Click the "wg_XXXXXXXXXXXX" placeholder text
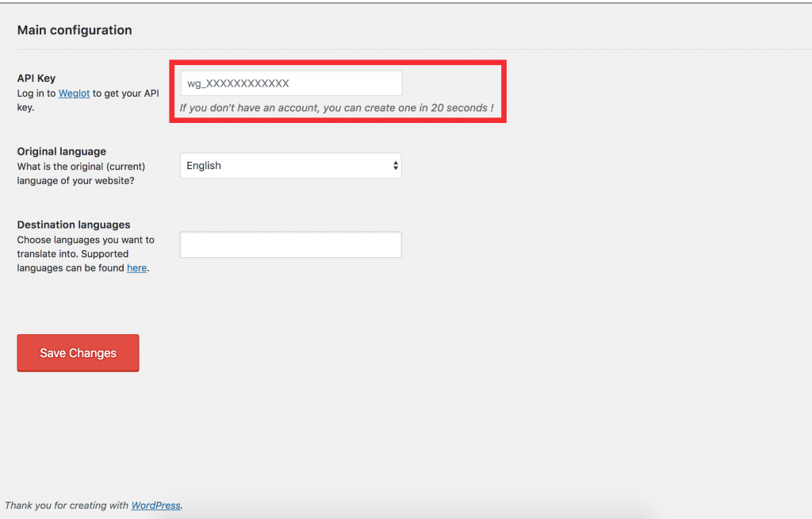 click(238, 83)
